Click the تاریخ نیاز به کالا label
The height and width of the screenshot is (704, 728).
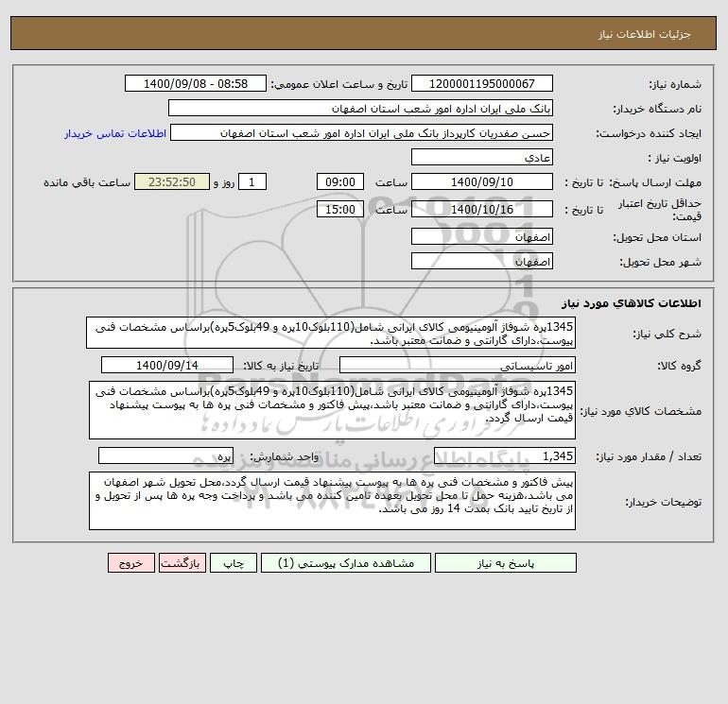tap(281, 366)
